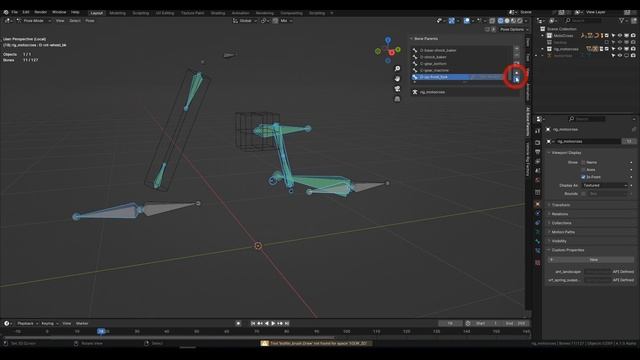Open the World properties tab

coord(538,180)
